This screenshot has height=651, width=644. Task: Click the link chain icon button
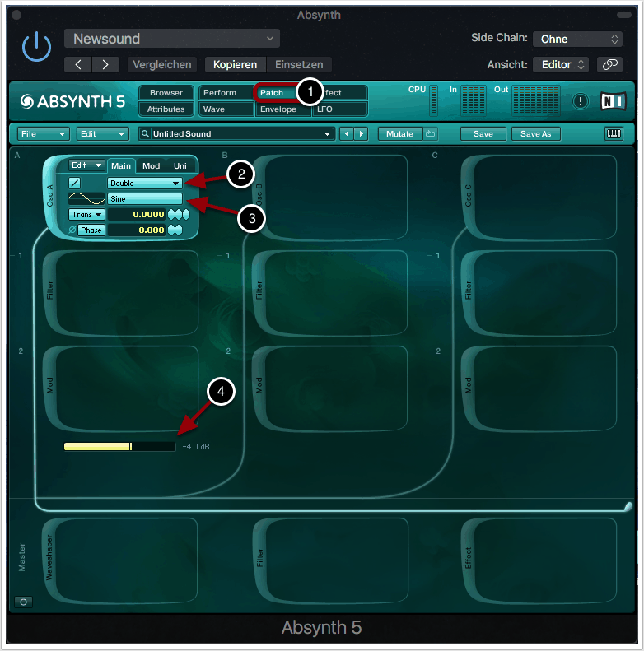(609, 65)
